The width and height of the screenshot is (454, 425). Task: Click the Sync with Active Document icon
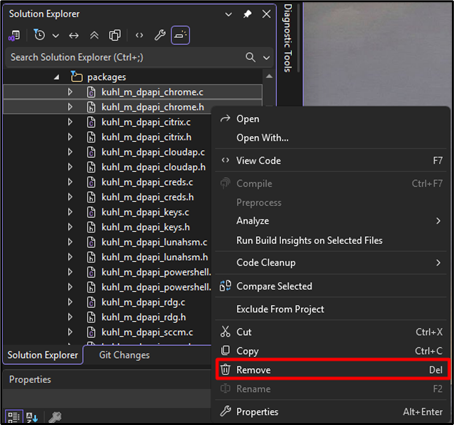(74, 35)
